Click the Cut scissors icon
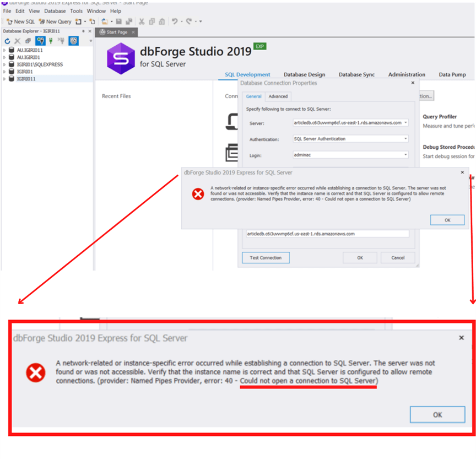476x459 pixels. click(x=142, y=21)
